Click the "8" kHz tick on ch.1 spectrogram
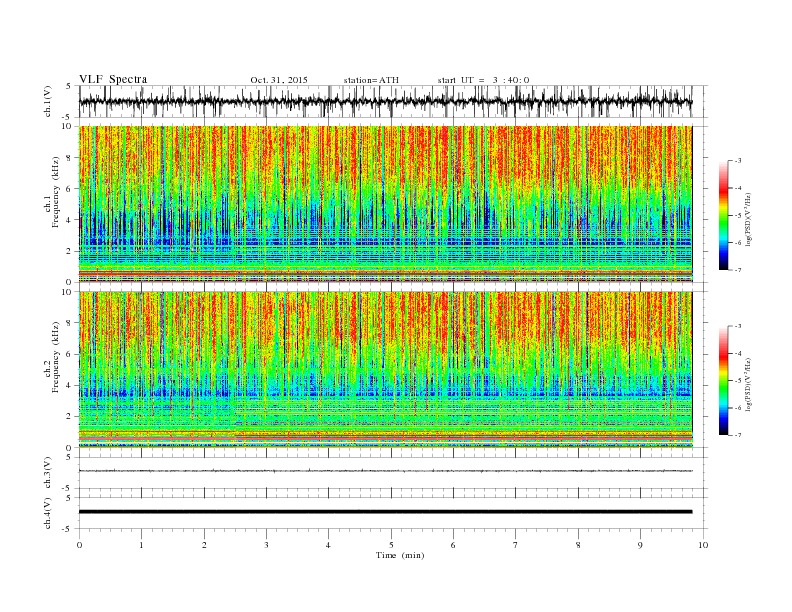 [x=70, y=158]
